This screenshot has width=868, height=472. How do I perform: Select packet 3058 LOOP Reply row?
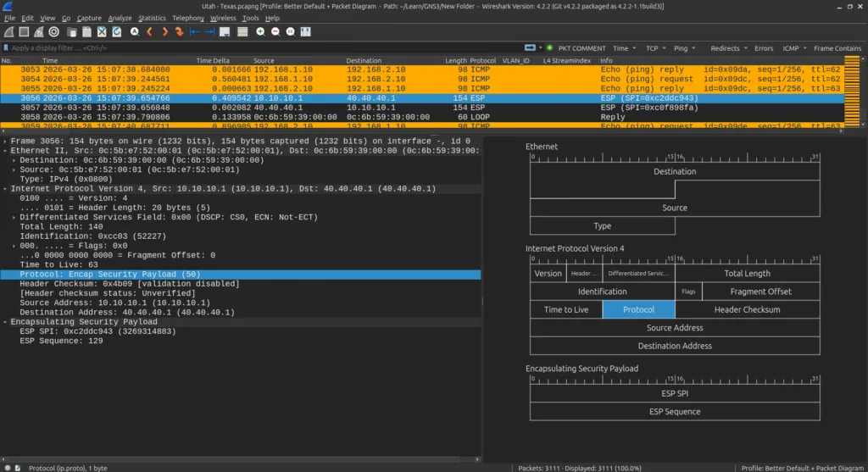point(422,117)
